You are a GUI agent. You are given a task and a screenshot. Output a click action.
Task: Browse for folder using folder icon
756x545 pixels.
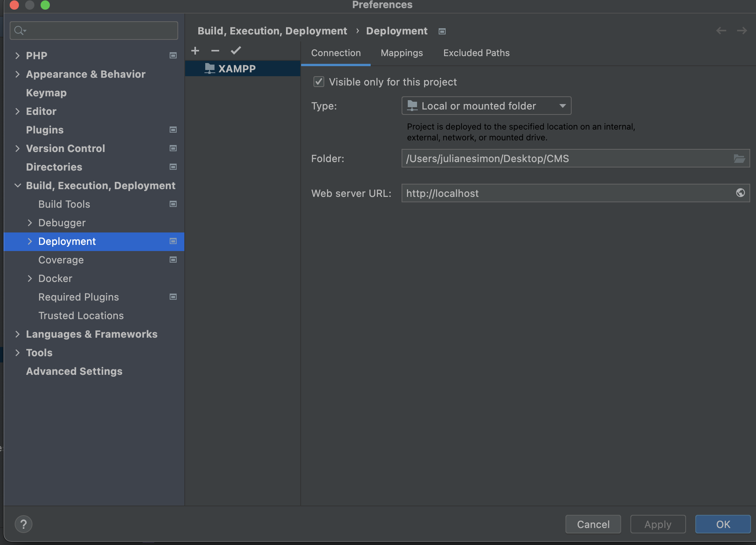[739, 159]
